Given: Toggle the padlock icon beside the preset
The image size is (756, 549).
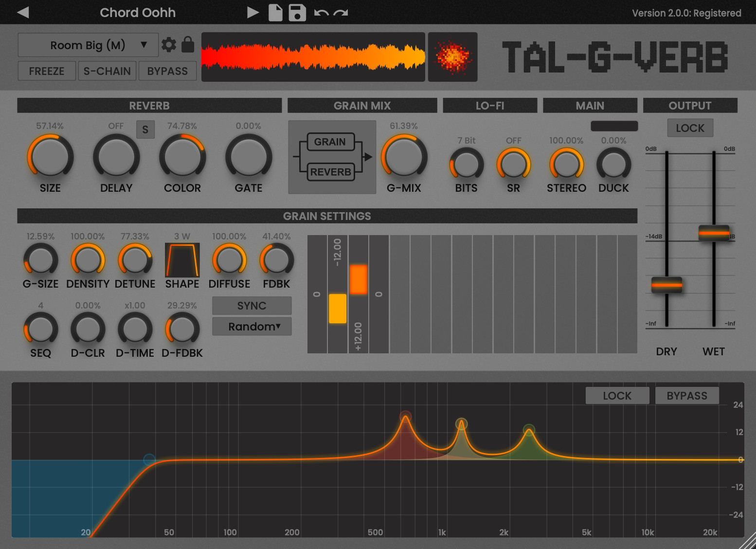Looking at the screenshot, I should (x=188, y=45).
